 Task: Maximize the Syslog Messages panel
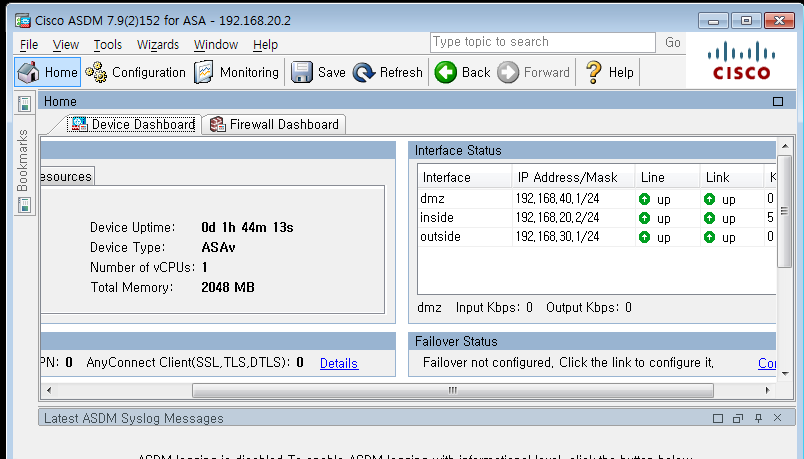click(718, 418)
